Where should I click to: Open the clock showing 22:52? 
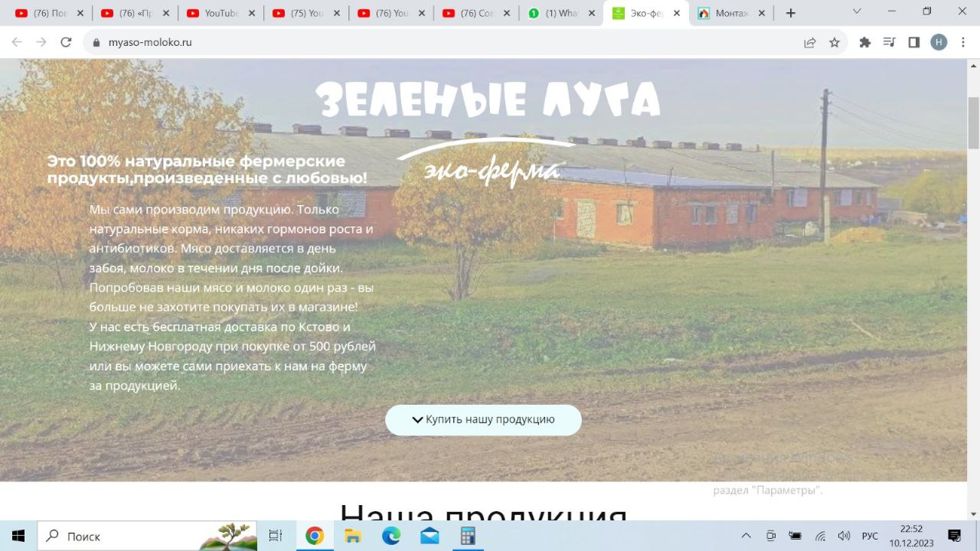click(x=911, y=536)
